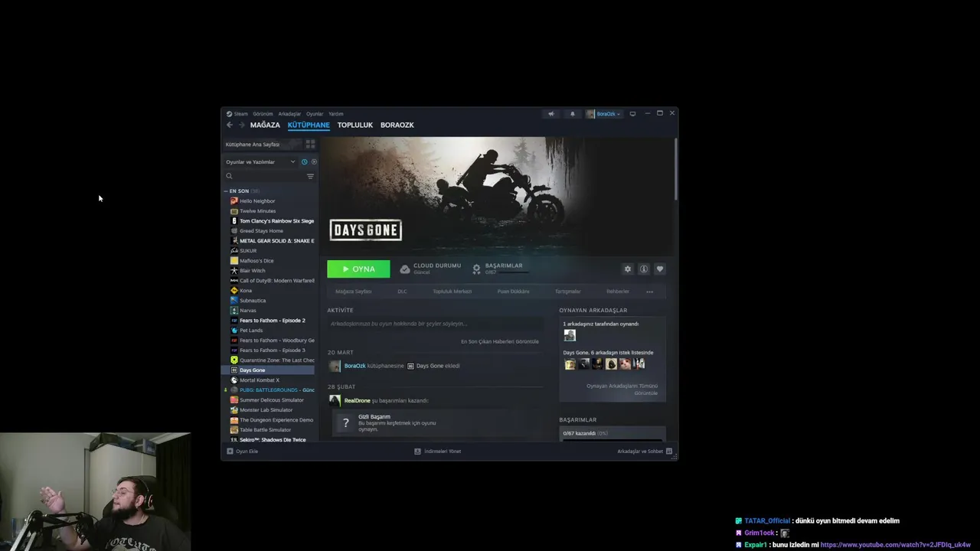The height and width of the screenshot is (551, 980).
Task: Open Rehberler link
Action: [618, 292]
